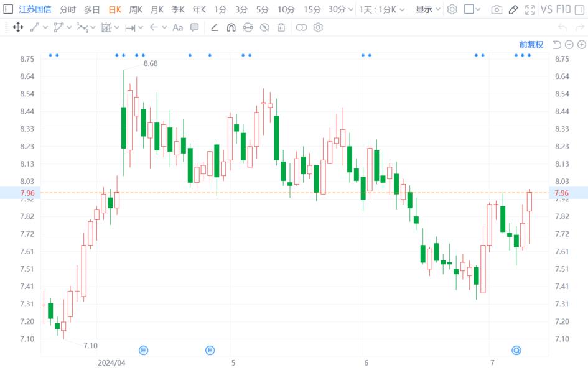The image size is (588, 373).
Task: Select the 5分 interval
Action: (x=263, y=9)
